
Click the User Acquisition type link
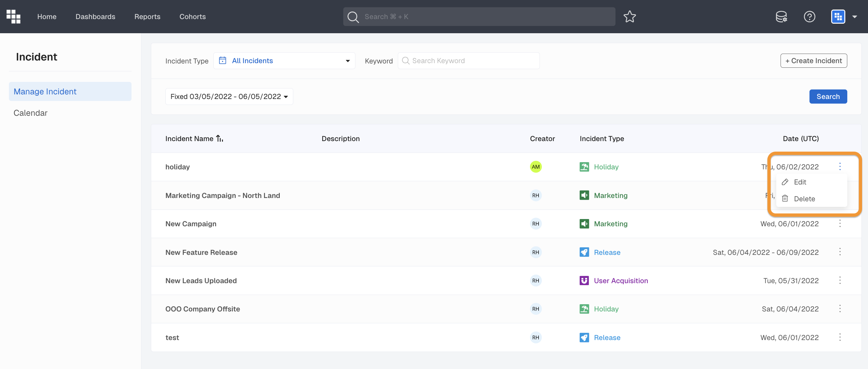pos(621,281)
